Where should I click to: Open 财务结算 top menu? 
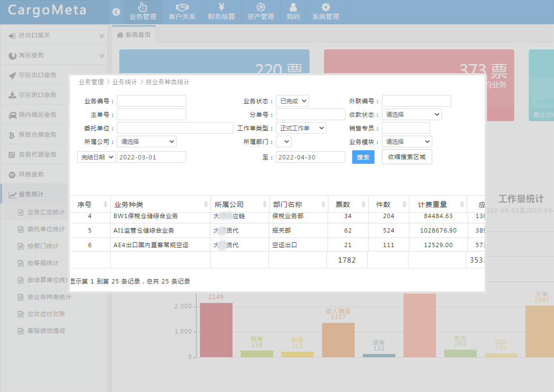221,12
